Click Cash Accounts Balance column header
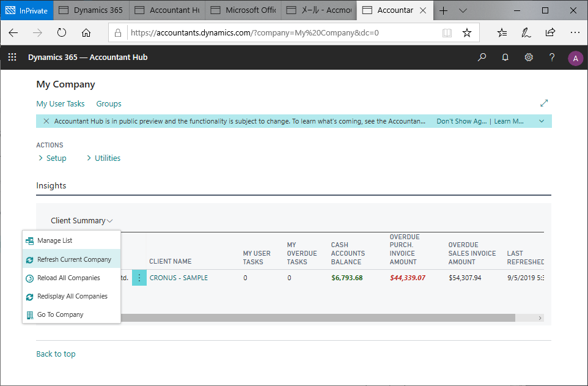Screen dimensions: 588x386 pyautogui.click(x=348, y=253)
